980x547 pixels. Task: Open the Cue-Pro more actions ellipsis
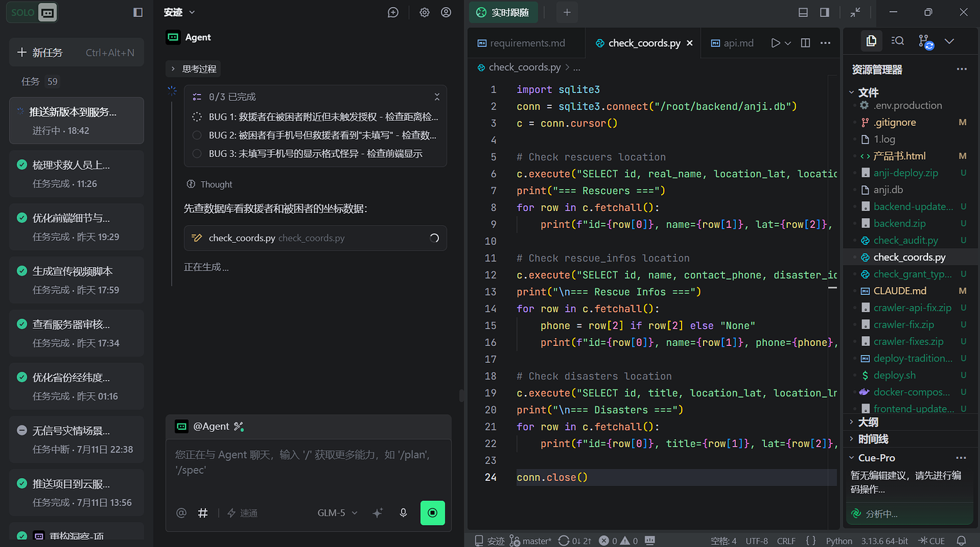962,458
